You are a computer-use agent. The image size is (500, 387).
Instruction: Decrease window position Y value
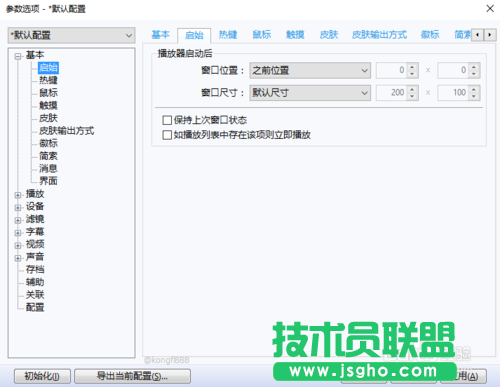tap(474, 74)
